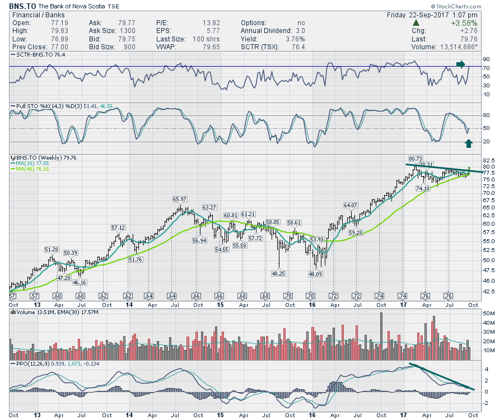Click the 64.07 price label
Screen dimensions: 504x420
coord(351,206)
